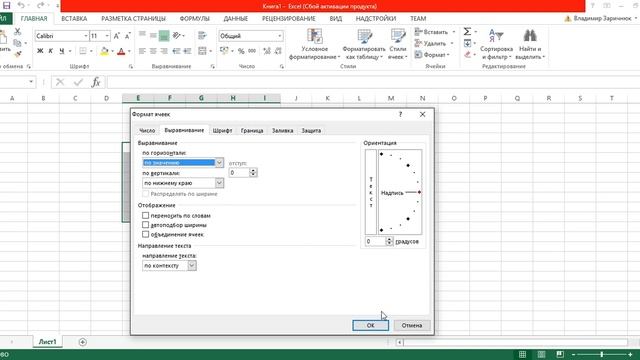
Task: Click the save icon in quick access toolbar
Action: click(6, 5)
